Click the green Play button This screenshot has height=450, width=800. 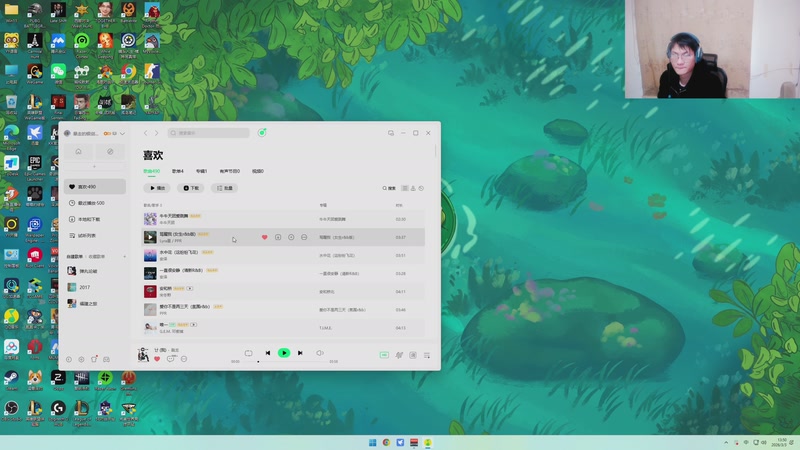click(284, 353)
